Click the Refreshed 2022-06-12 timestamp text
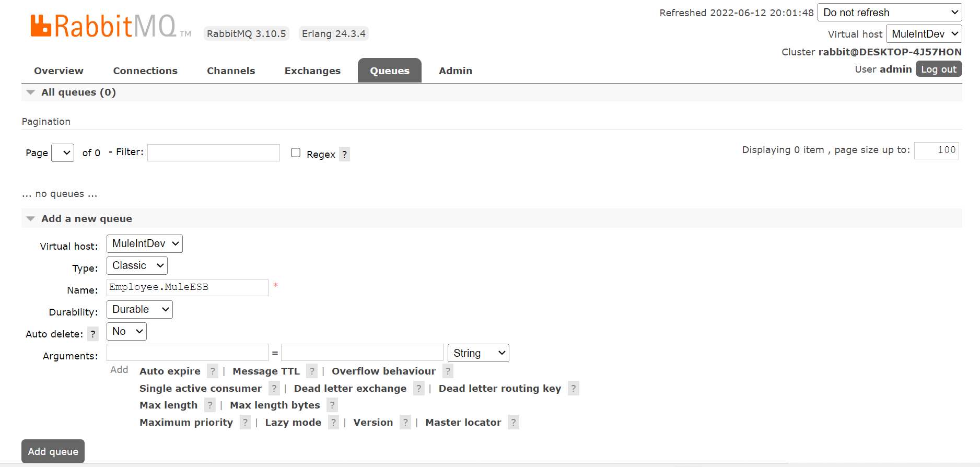 [737, 13]
